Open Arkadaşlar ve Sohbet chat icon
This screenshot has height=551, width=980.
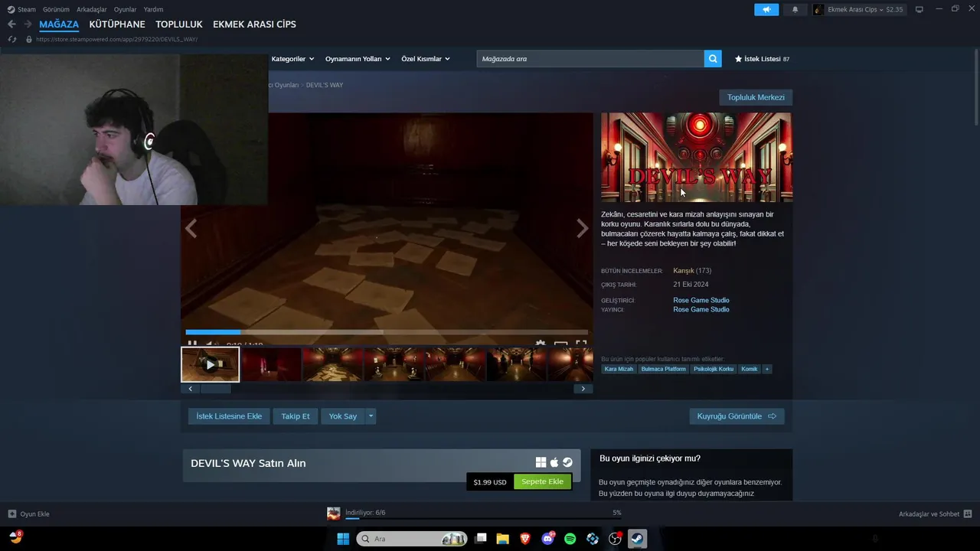click(968, 514)
